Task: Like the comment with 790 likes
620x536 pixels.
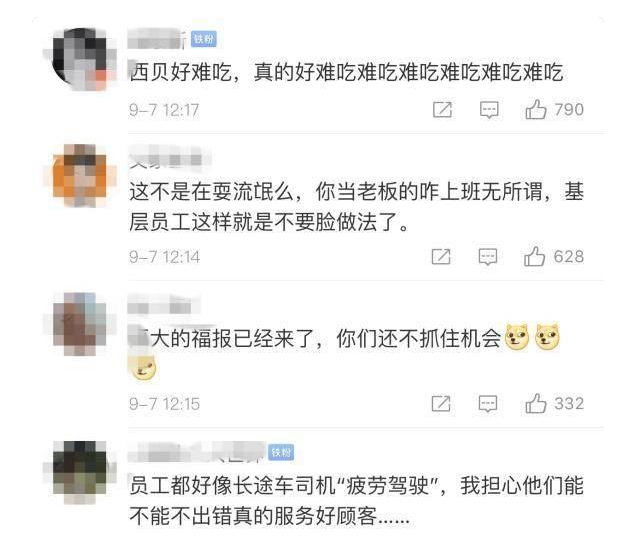Action: (535, 109)
